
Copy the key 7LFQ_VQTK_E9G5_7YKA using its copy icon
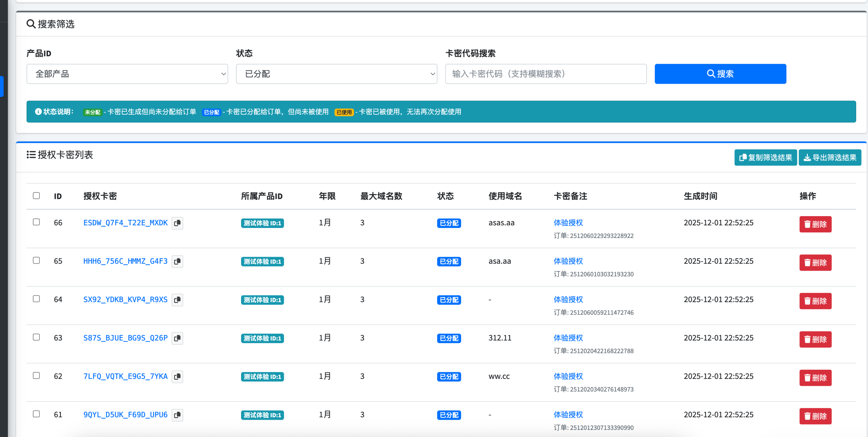(x=177, y=377)
